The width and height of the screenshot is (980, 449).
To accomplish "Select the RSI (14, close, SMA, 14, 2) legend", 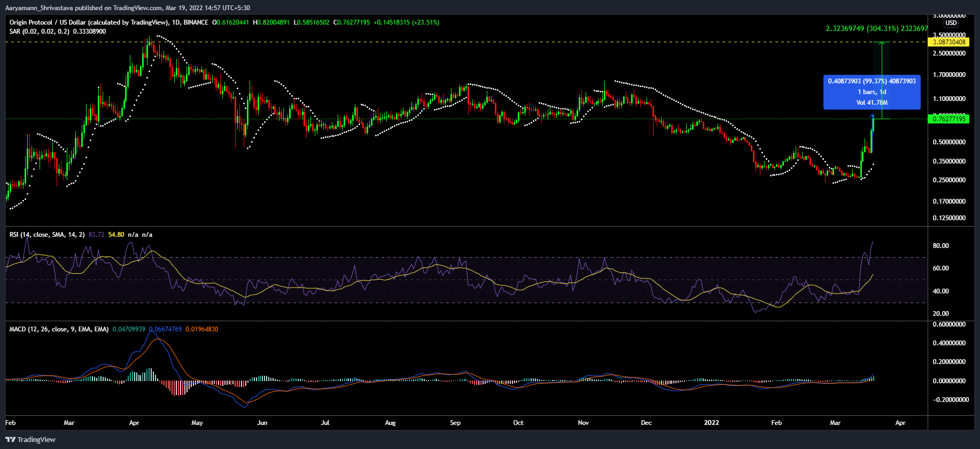I will click(x=47, y=235).
